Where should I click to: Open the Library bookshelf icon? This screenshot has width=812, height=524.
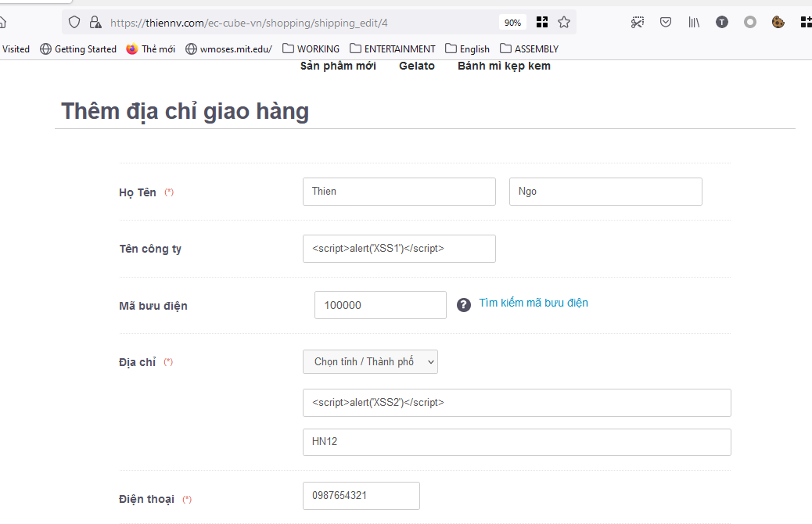[x=694, y=22]
